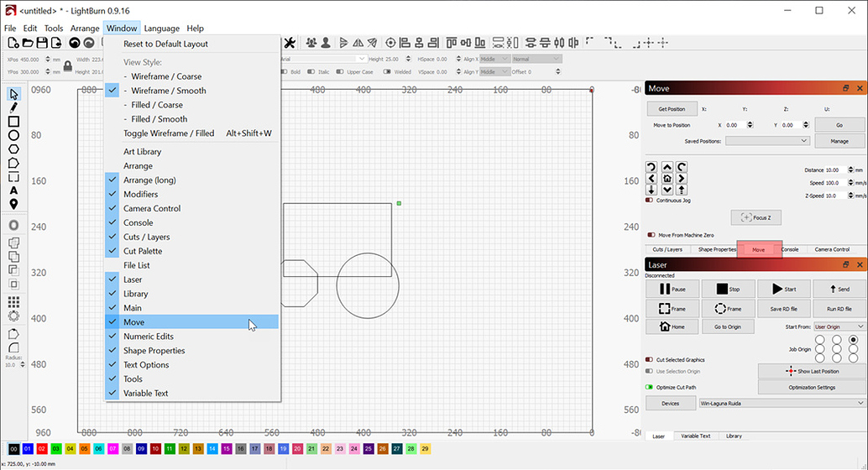Increase the Distance value stepper

850,169
